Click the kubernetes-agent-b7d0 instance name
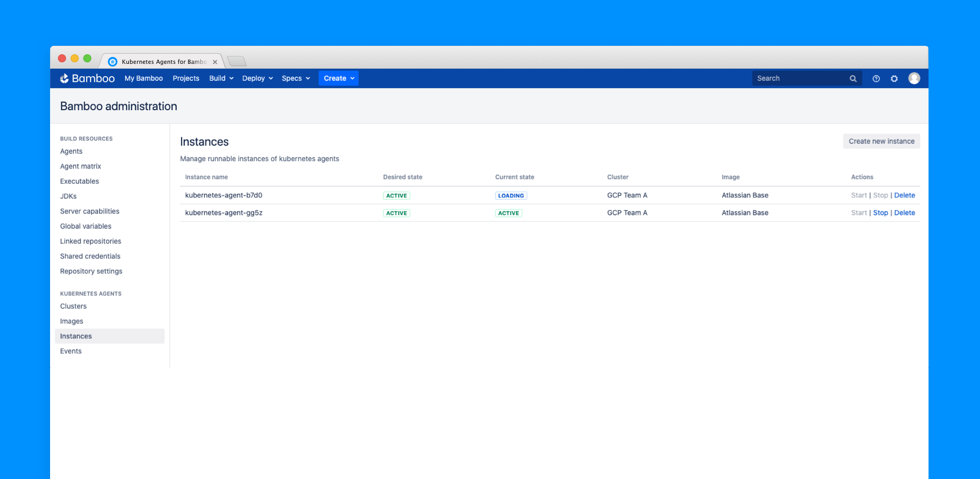This screenshot has width=980, height=479. click(x=224, y=195)
